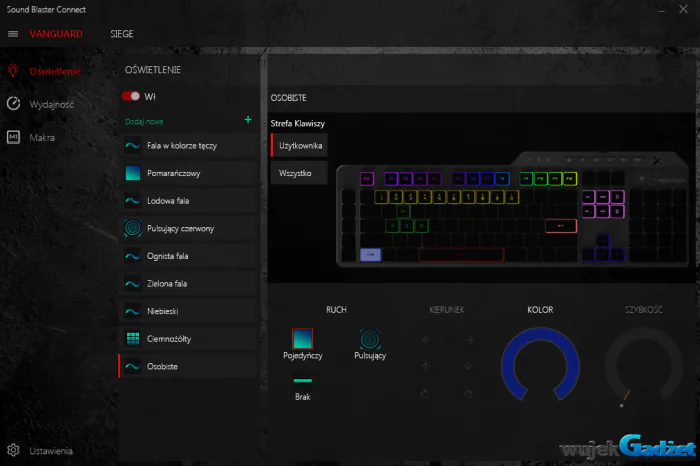Click the right direction arrow
Image resolution: width=700 pixels, height=466 pixels.
tap(469, 340)
